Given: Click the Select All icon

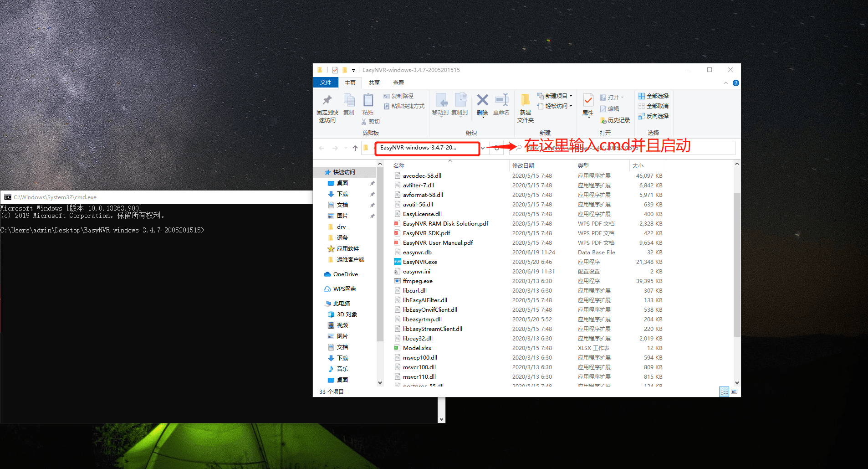Looking at the screenshot, I should [x=642, y=96].
